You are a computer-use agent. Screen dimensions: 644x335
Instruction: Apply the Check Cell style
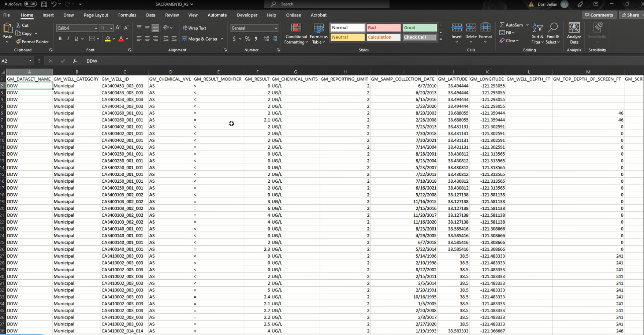(x=420, y=37)
